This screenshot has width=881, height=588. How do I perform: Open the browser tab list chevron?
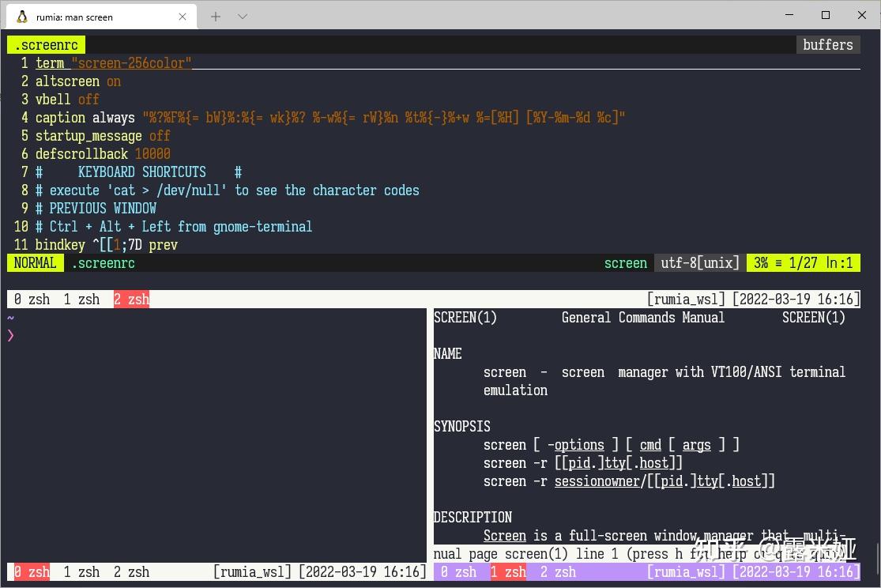pos(243,16)
